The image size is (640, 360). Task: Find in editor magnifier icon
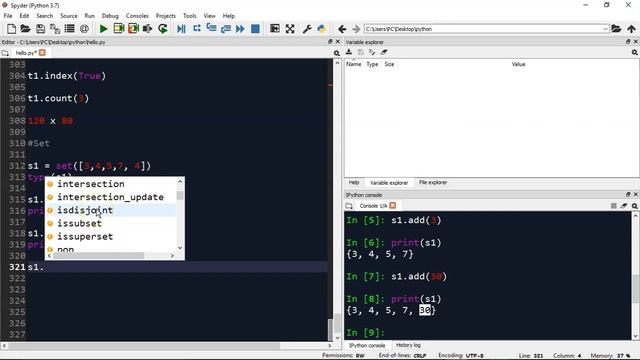tap(337, 53)
